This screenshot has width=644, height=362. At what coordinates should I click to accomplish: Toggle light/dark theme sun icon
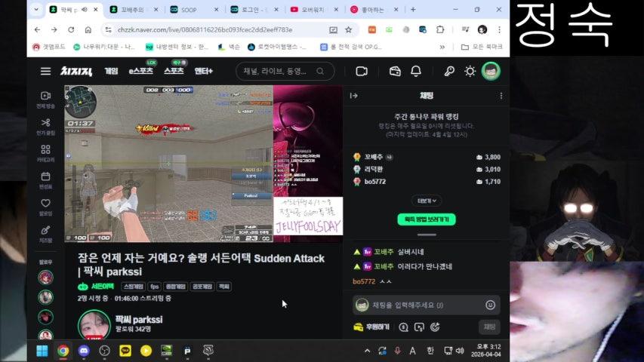[x=470, y=71]
